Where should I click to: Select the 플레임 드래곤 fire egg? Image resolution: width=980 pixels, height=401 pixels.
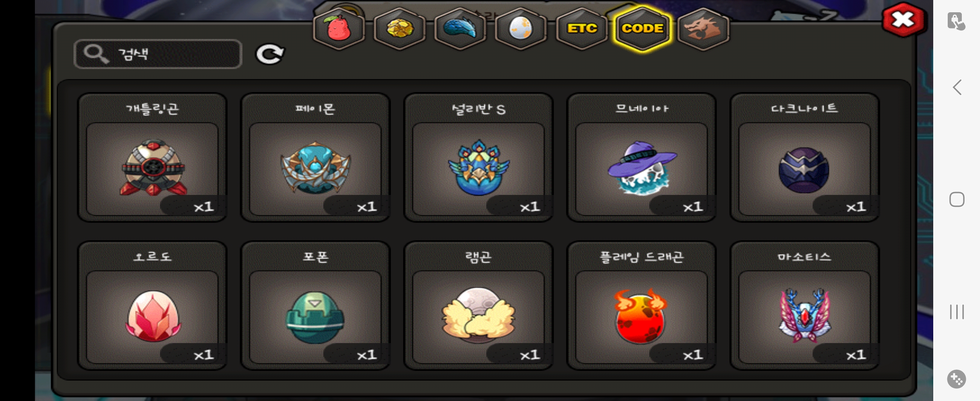point(641,305)
